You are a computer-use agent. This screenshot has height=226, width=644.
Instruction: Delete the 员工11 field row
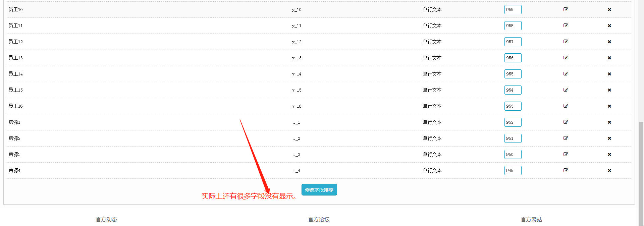(609, 26)
